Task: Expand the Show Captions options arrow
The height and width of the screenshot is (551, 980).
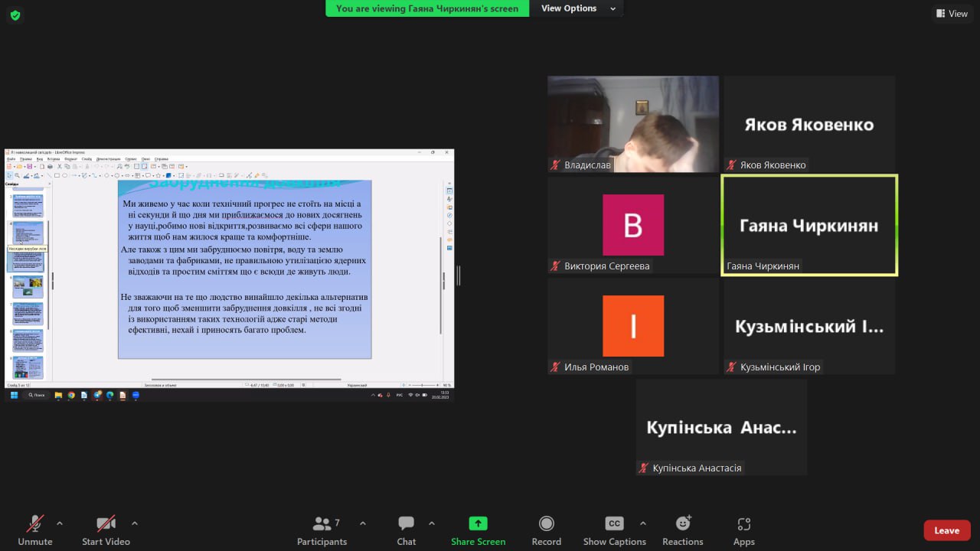Action: (x=643, y=523)
